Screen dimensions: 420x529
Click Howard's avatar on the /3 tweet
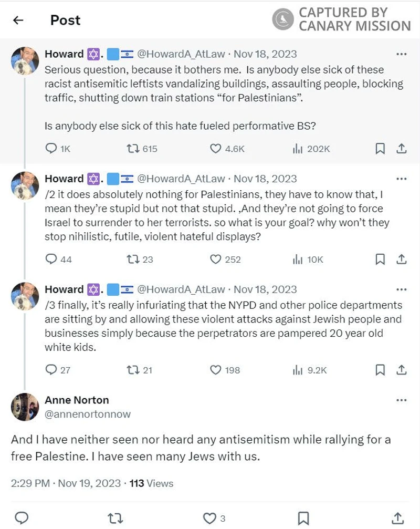(x=25, y=296)
